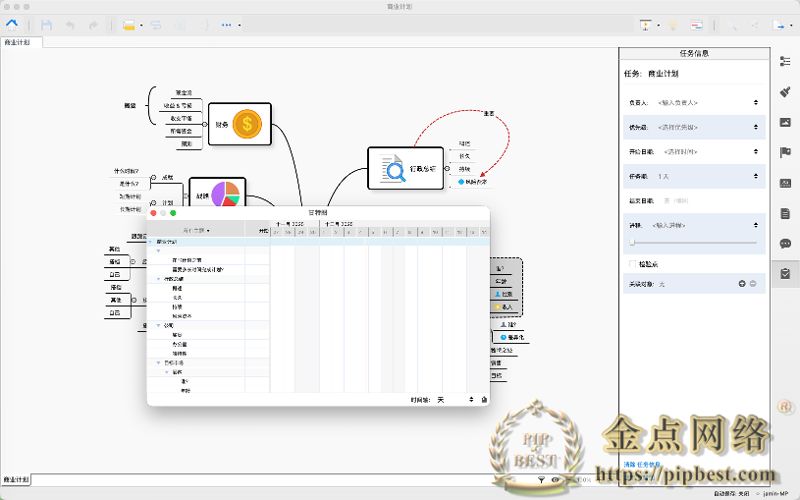Open the comments bubble sidebar icon
Screen dimensions: 800x500
(785, 243)
